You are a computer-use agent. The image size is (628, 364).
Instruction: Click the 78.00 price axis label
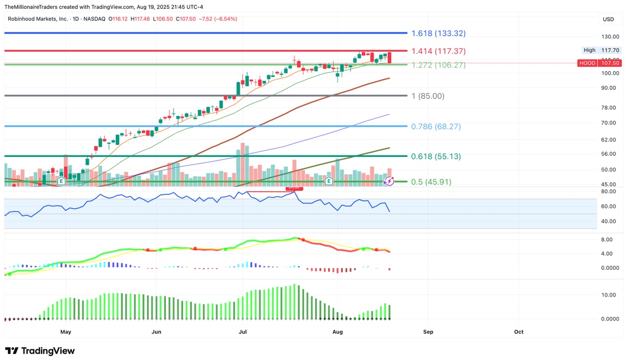pyautogui.click(x=610, y=108)
